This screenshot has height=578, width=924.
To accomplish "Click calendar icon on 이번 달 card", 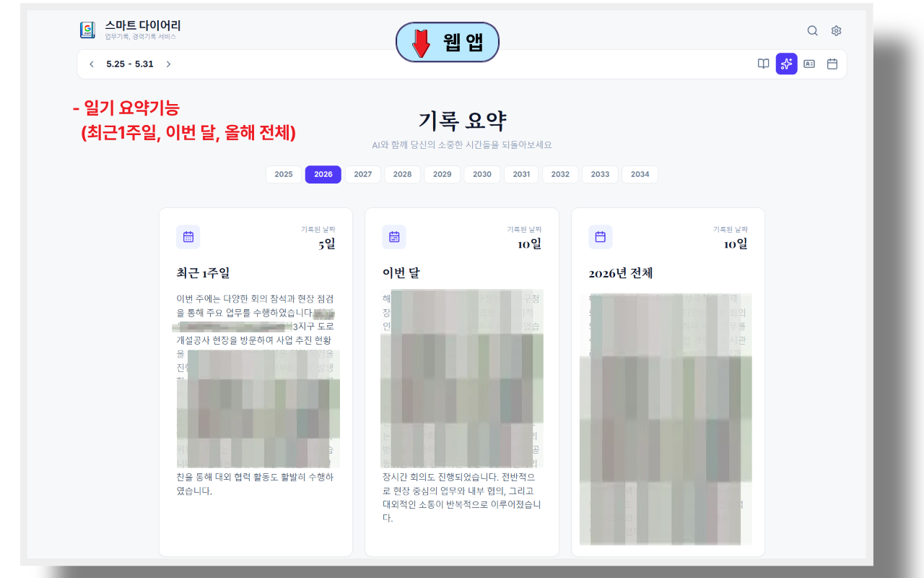I will tap(394, 237).
